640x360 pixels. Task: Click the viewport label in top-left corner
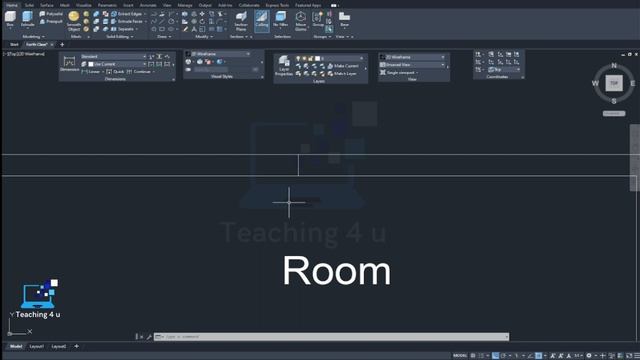click(24, 53)
